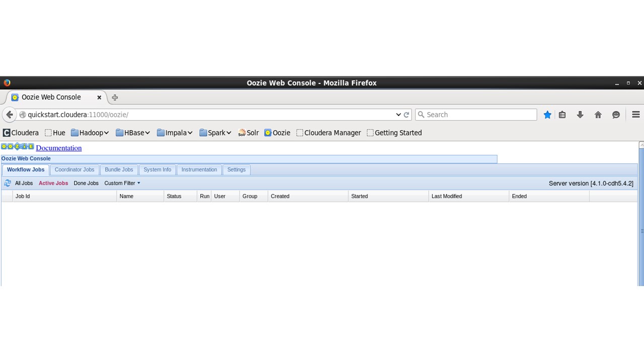Open the Hadoop bookmarks folder
Viewport: 644px width, 362px height.
tap(90, 133)
